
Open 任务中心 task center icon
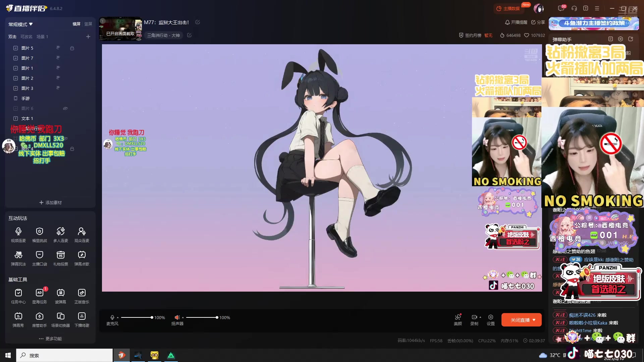(x=18, y=296)
